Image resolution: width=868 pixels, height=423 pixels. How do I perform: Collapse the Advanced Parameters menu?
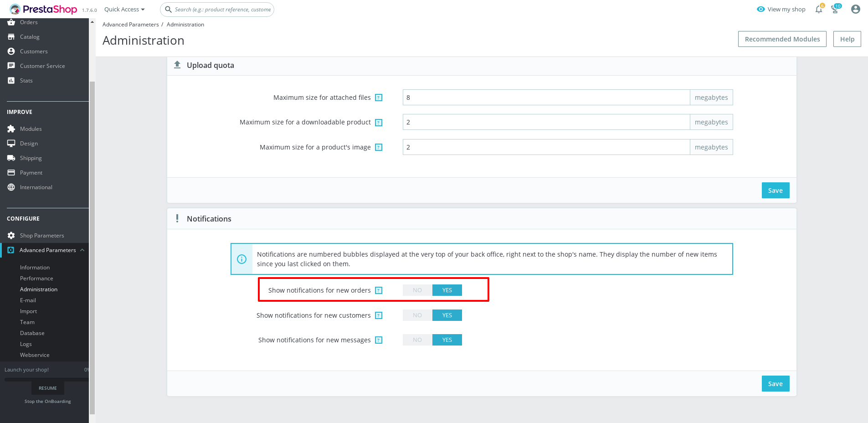[x=82, y=250]
